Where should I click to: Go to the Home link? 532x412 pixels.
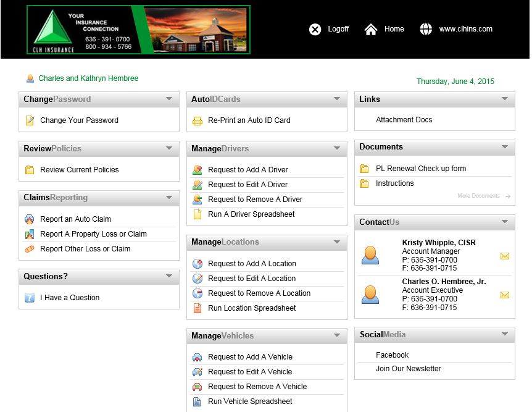point(394,29)
